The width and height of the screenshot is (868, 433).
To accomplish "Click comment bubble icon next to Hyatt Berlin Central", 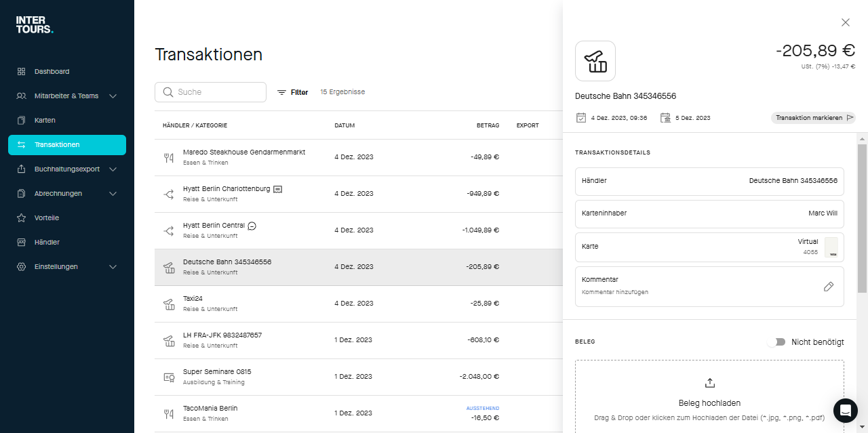I will click(252, 226).
